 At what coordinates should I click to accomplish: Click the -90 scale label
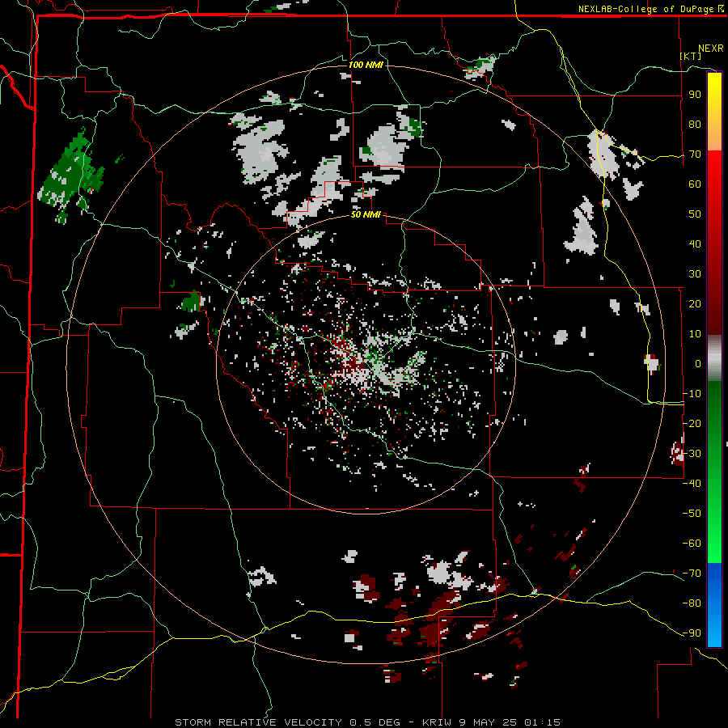pos(692,633)
